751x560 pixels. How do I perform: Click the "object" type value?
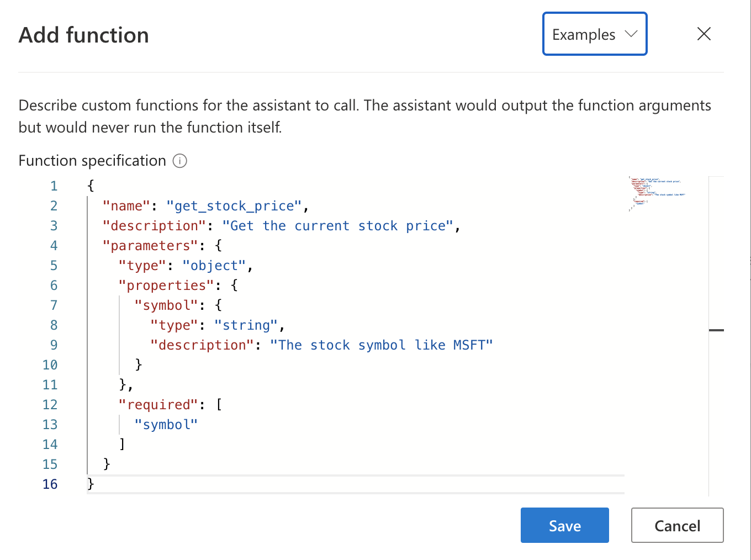point(214,266)
